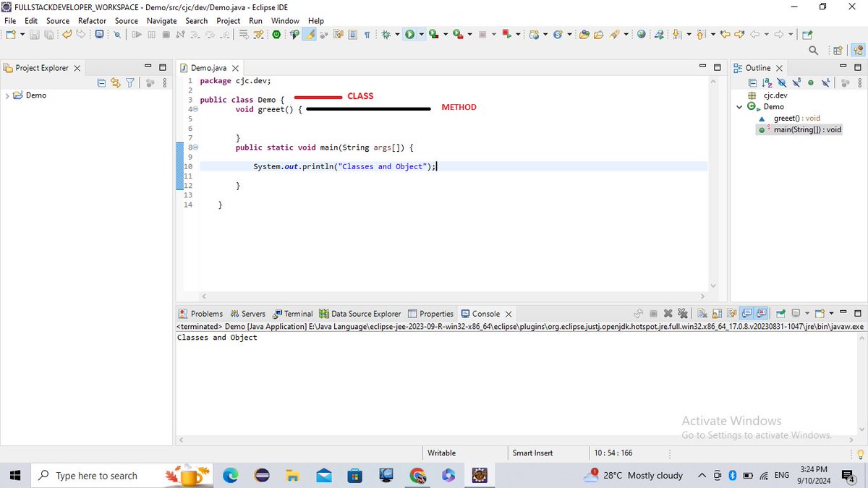This screenshot has width=868, height=488.
Task: Open the Navigate menu
Action: click(x=161, y=21)
